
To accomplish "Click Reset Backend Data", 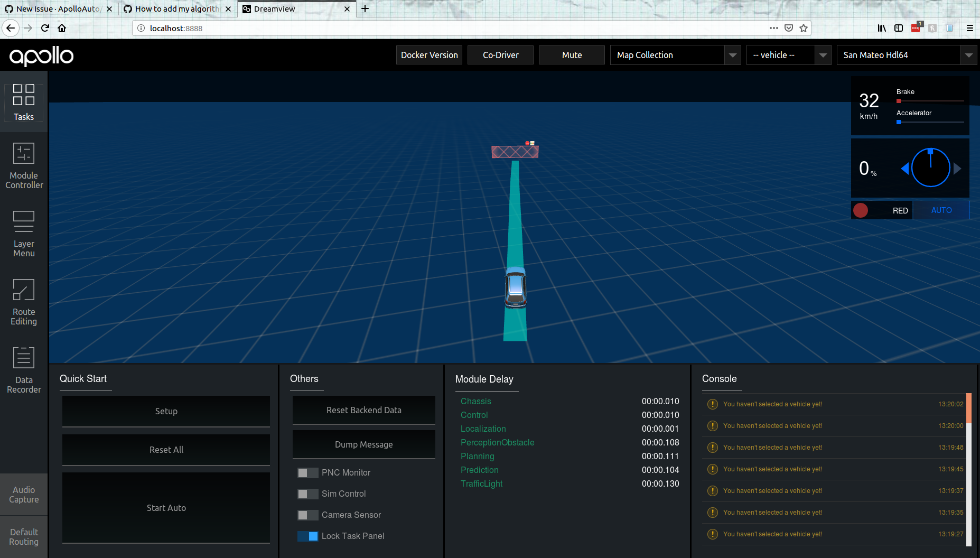I will pos(363,410).
